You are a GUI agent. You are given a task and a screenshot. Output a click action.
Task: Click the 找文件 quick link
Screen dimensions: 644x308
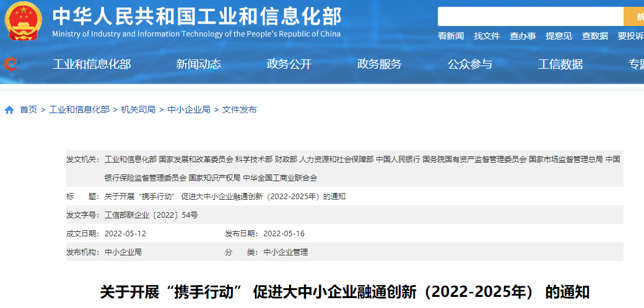coord(487,36)
